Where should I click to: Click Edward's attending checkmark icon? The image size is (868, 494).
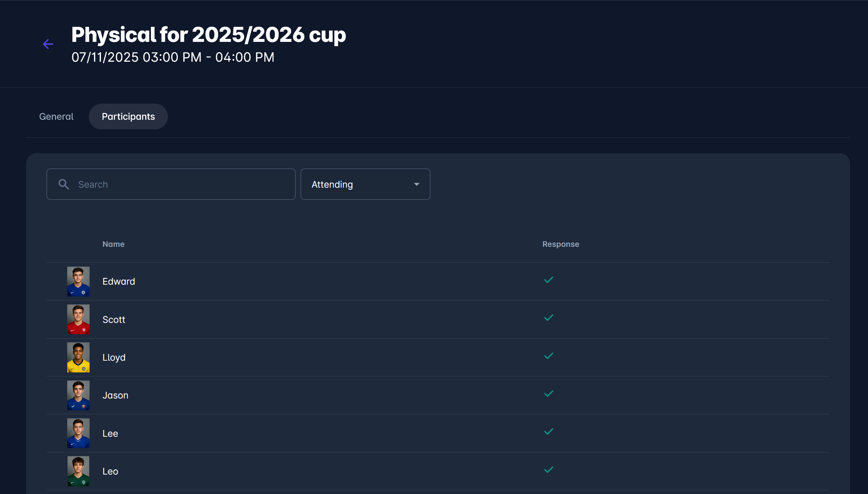coord(549,280)
